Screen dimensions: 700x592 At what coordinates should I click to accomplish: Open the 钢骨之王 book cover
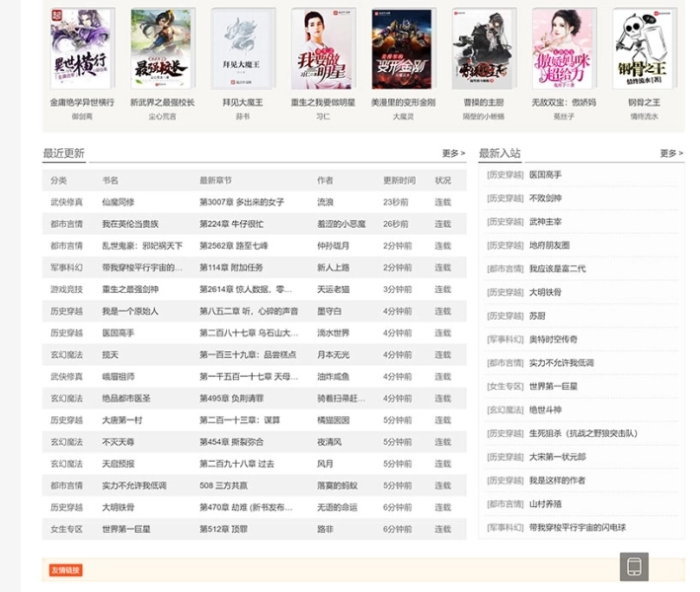[x=644, y=48]
